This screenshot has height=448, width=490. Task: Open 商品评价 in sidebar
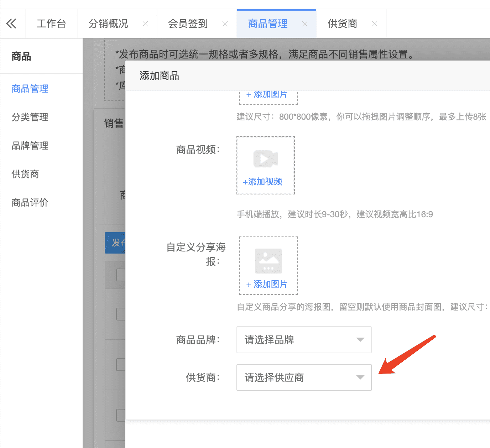30,203
